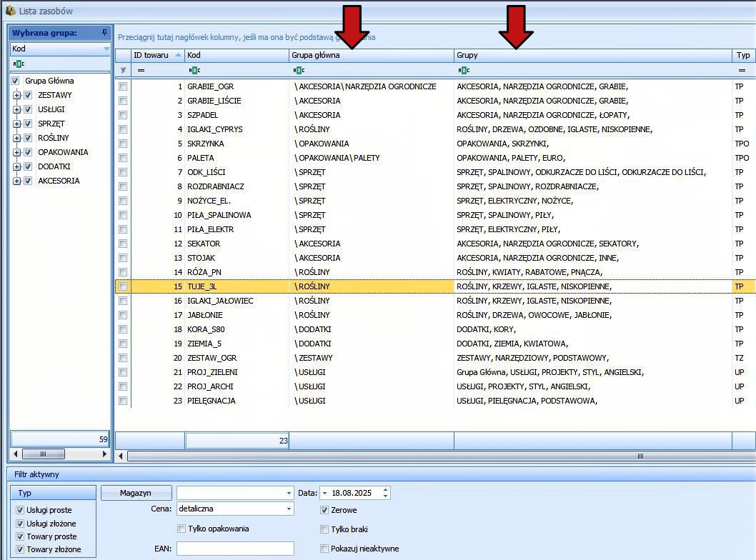Tick the row checkbox for GRABIE_OGR
Viewport: 756px width, 560px height.
tap(123, 86)
